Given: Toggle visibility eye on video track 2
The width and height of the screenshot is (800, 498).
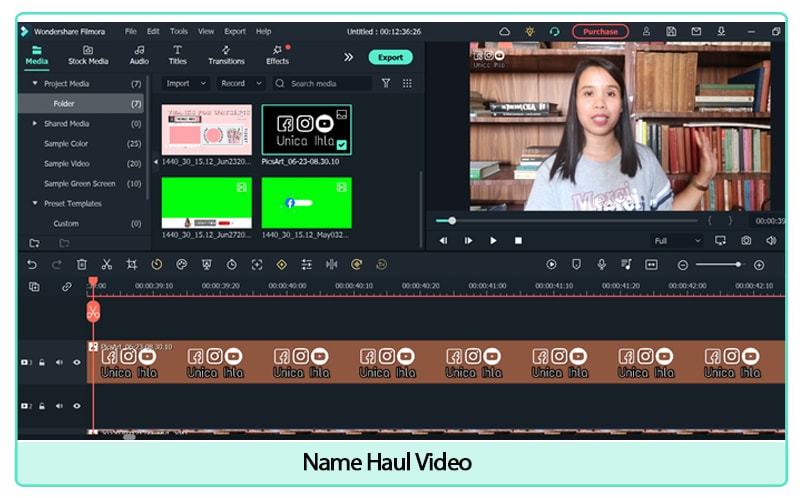Looking at the screenshot, I should pyautogui.click(x=77, y=406).
